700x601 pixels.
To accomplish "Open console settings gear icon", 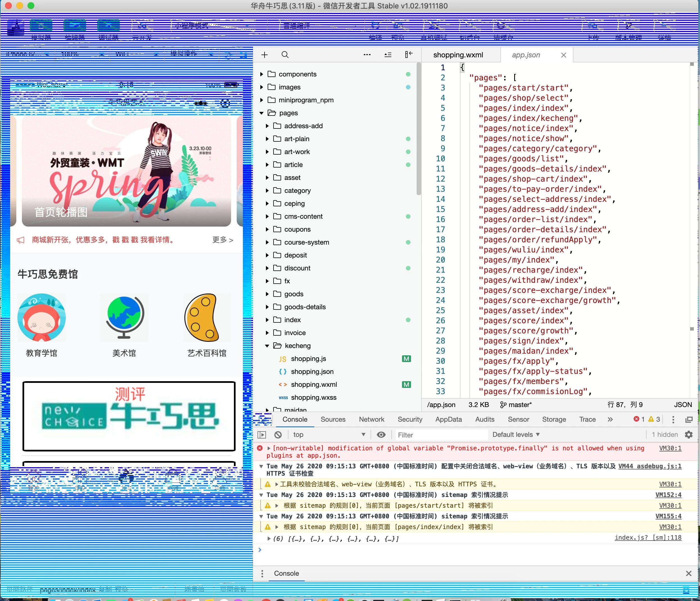I will 688,435.
